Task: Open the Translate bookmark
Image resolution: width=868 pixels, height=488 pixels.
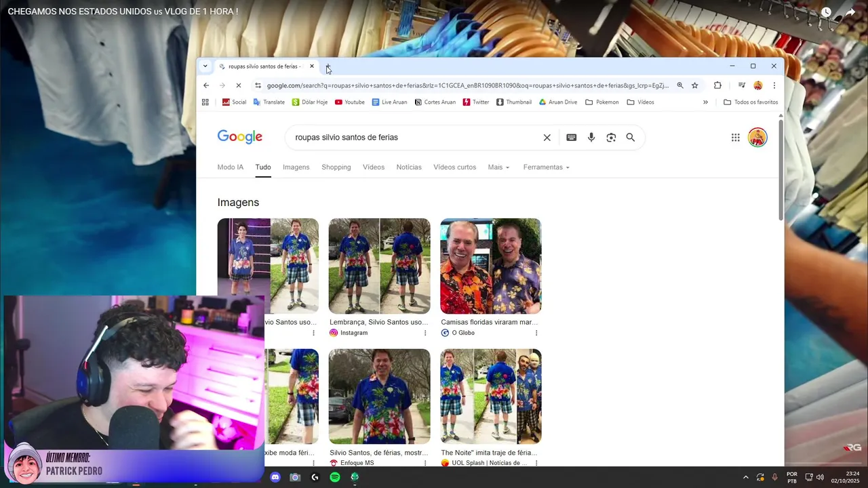Action: (269, 102)
